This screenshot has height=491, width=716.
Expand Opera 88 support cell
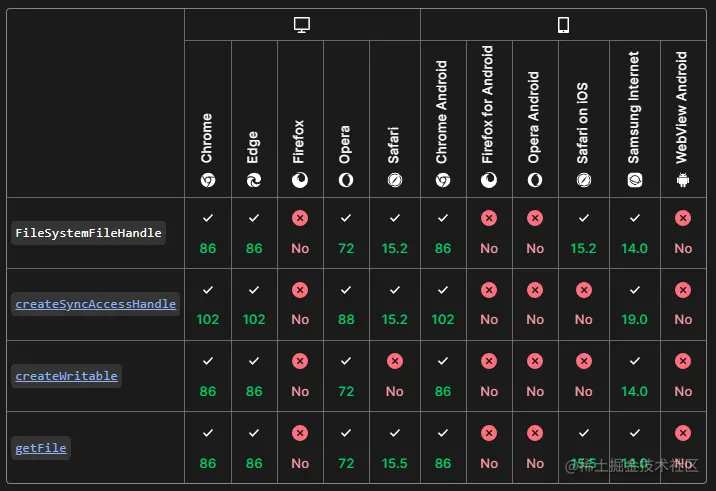coord(346,304)
